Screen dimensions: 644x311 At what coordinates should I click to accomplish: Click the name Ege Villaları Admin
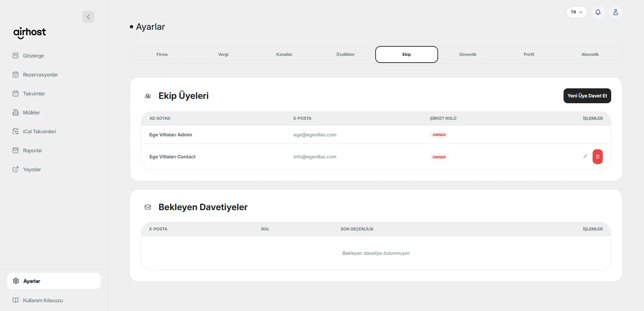pyautogui.click(x=171, y=135)
